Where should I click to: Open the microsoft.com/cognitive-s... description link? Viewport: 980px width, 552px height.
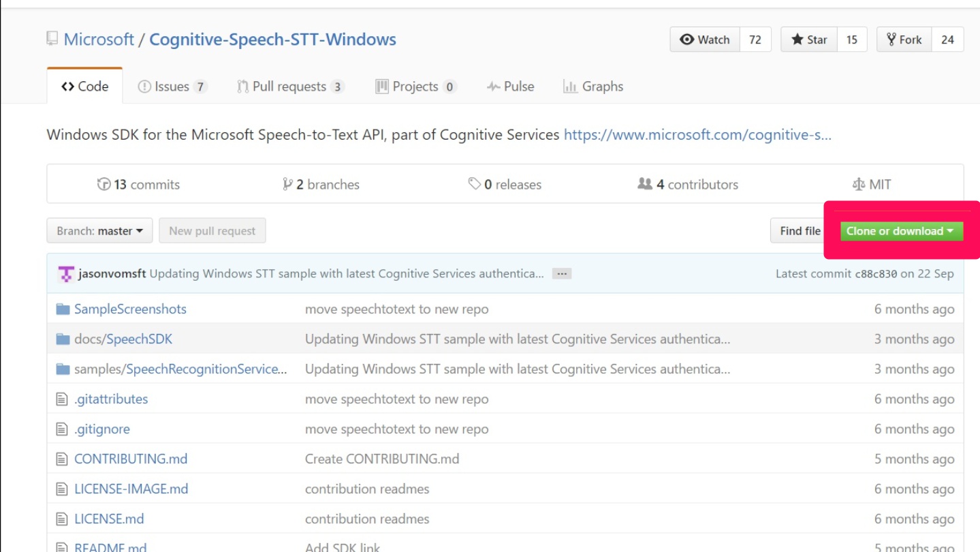[698, 135]
